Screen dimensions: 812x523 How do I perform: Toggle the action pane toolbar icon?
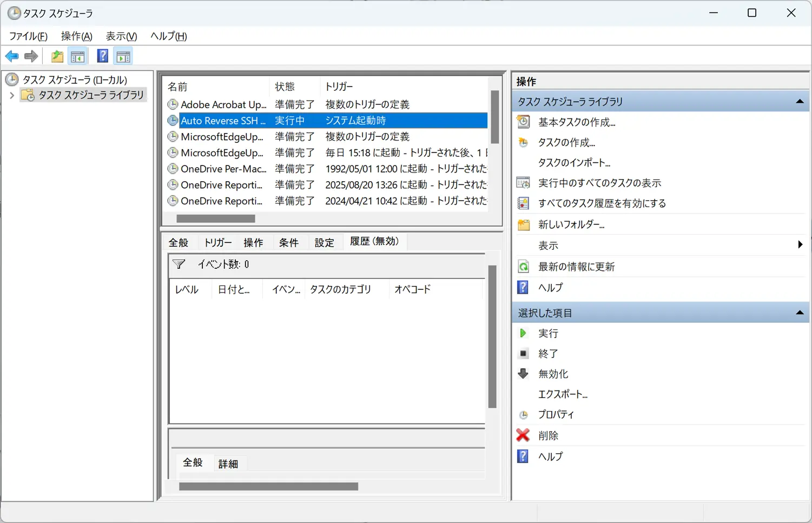pos(123,56)
